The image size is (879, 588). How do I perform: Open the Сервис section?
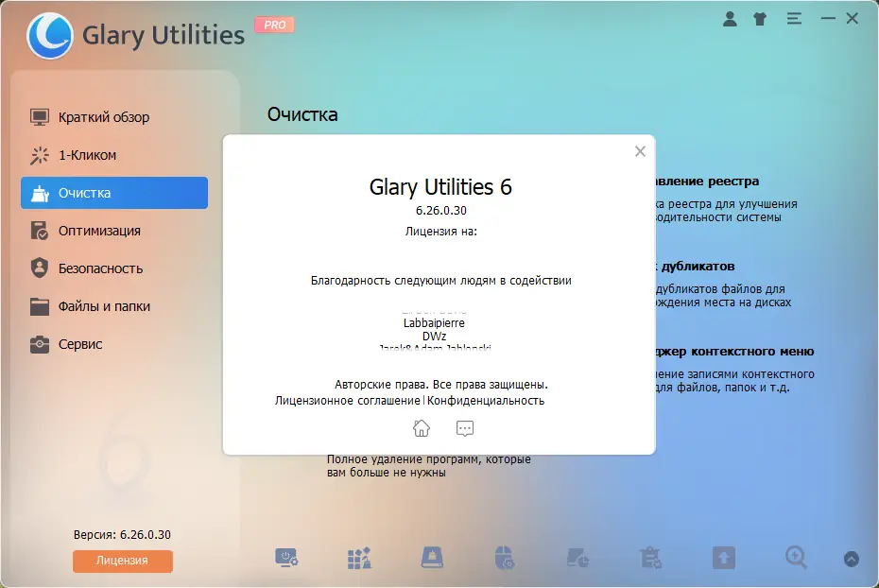click(114, 344)
